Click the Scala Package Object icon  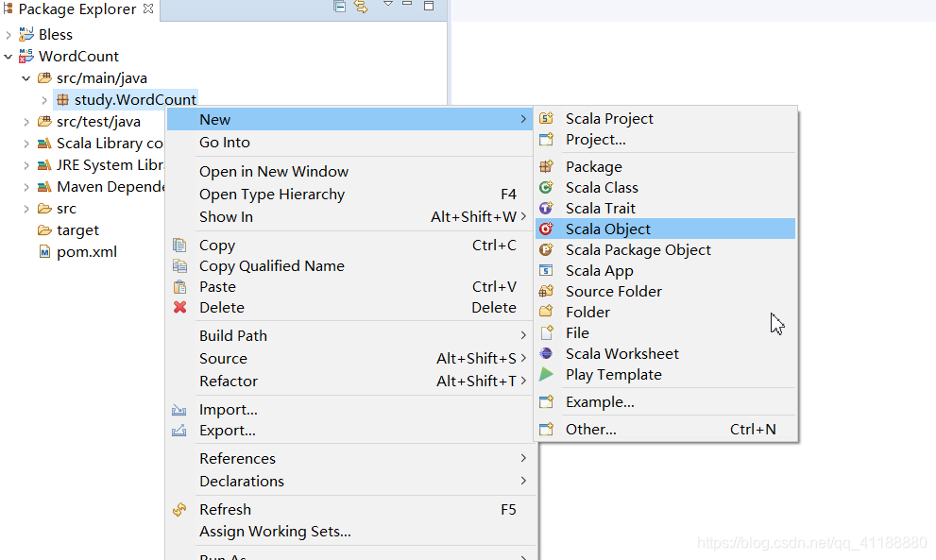tap(546, 249)
